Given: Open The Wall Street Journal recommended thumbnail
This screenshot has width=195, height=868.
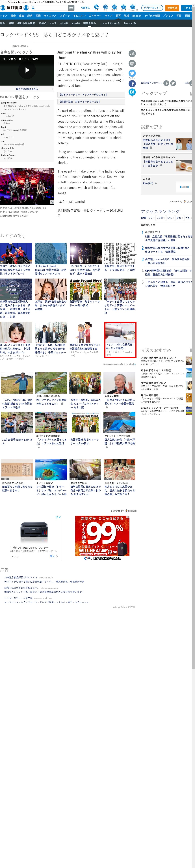Looking at the screenshot, I should point(51,253).
